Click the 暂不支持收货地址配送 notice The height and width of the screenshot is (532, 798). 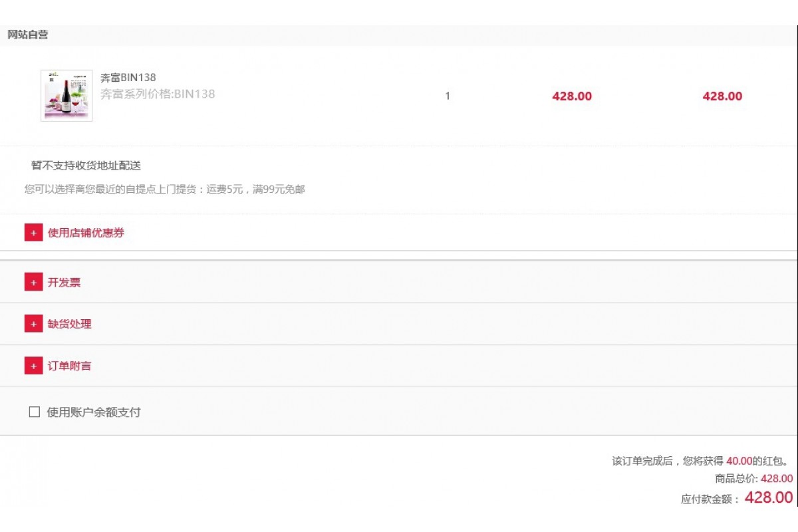(86, 166)
